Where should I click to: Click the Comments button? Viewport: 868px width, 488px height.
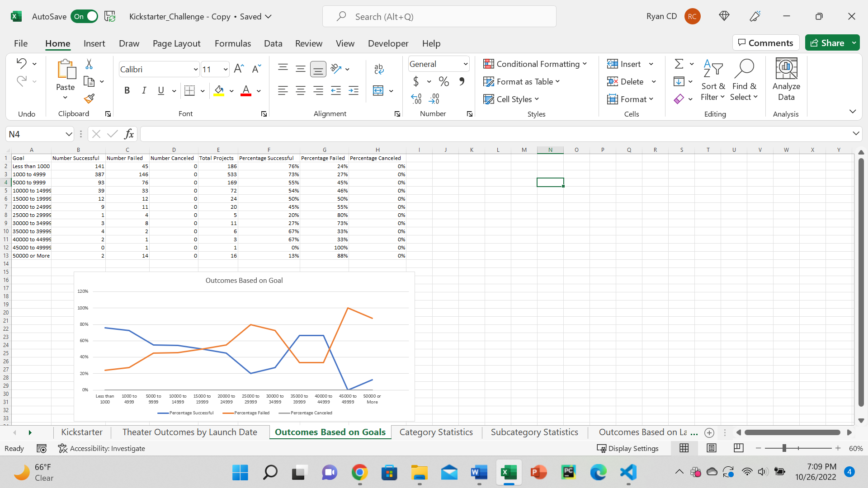point(765,42)
